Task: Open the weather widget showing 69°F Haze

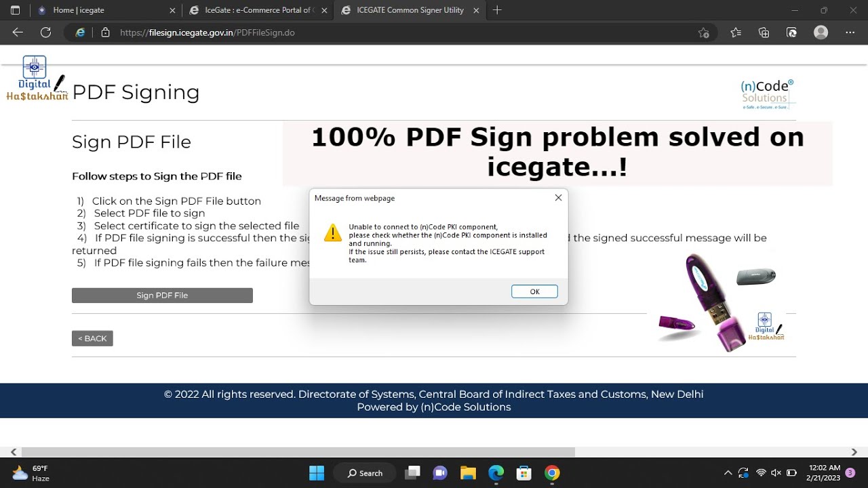Action: click(x=31, y=473)
